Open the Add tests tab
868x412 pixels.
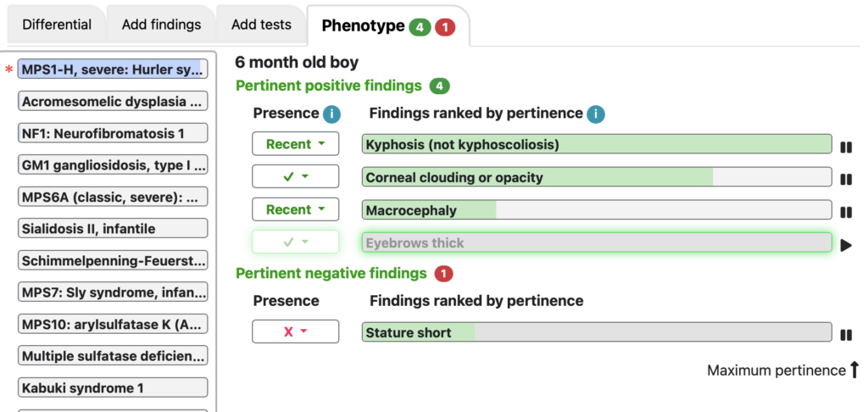coord(261,25)
